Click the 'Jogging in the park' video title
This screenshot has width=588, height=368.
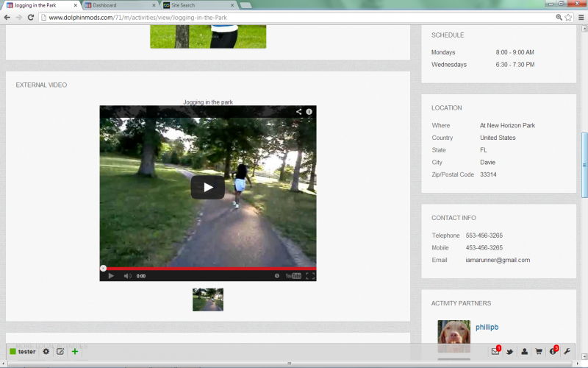pos(208,102)
